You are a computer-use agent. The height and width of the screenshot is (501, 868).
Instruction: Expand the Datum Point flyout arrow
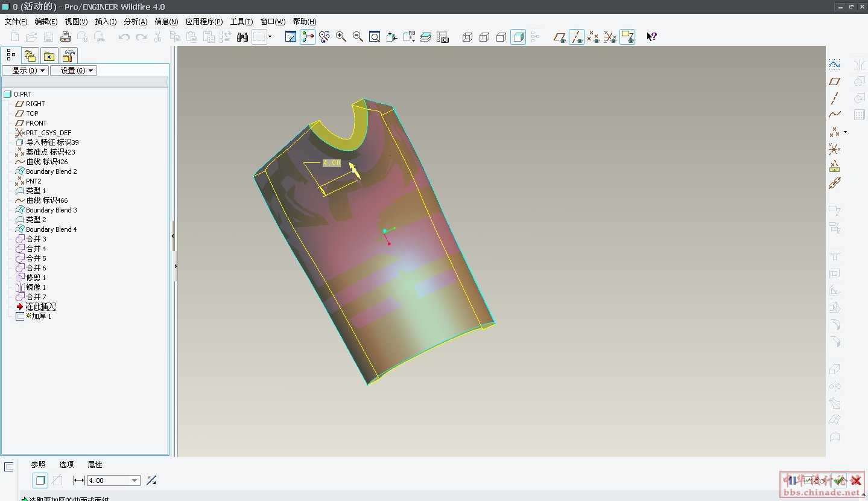pos(845,132)
